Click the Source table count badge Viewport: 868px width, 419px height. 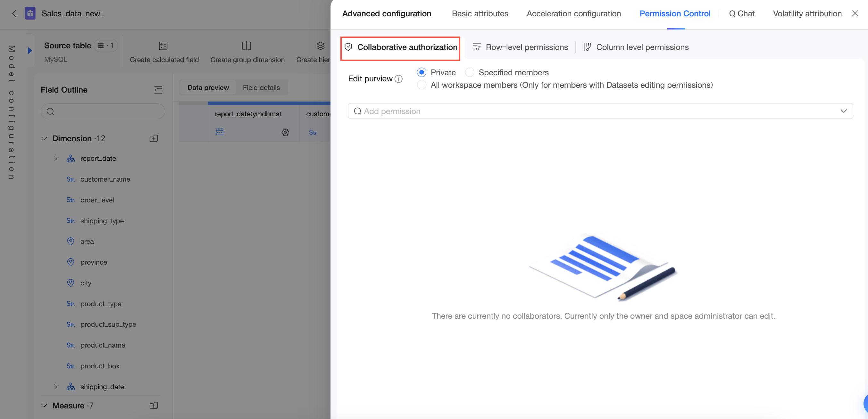(x=105, y=45)
